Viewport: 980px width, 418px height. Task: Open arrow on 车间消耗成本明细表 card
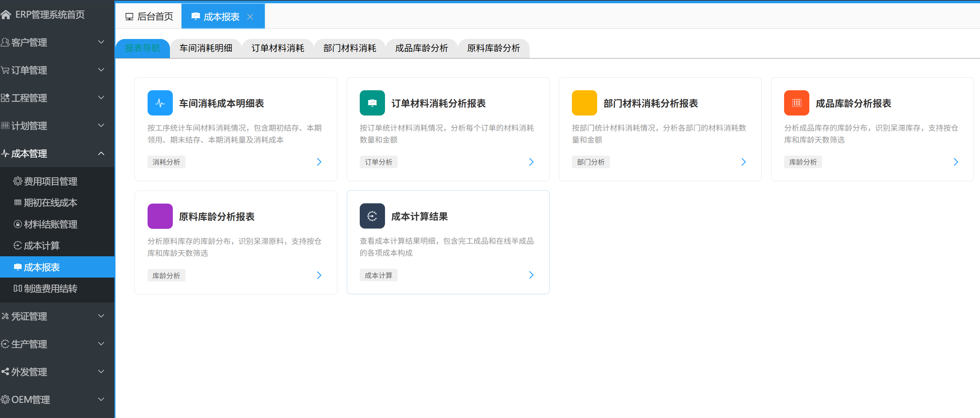pyautogui.click(x=319, y=162)
